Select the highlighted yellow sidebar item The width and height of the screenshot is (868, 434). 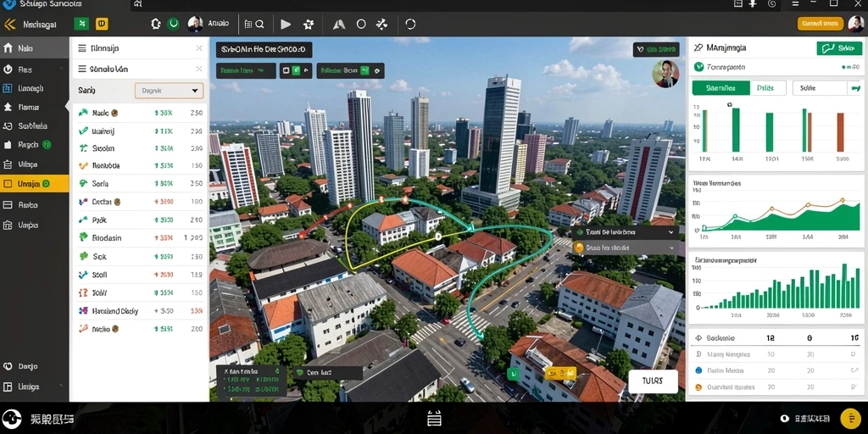(x=34, y=184)
